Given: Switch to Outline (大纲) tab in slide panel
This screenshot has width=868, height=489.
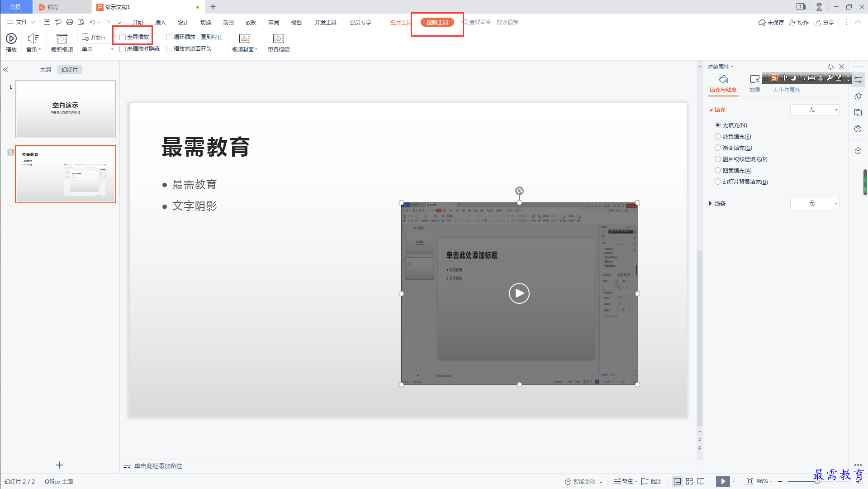Looking at the screenshot, I should coord(45,70).
